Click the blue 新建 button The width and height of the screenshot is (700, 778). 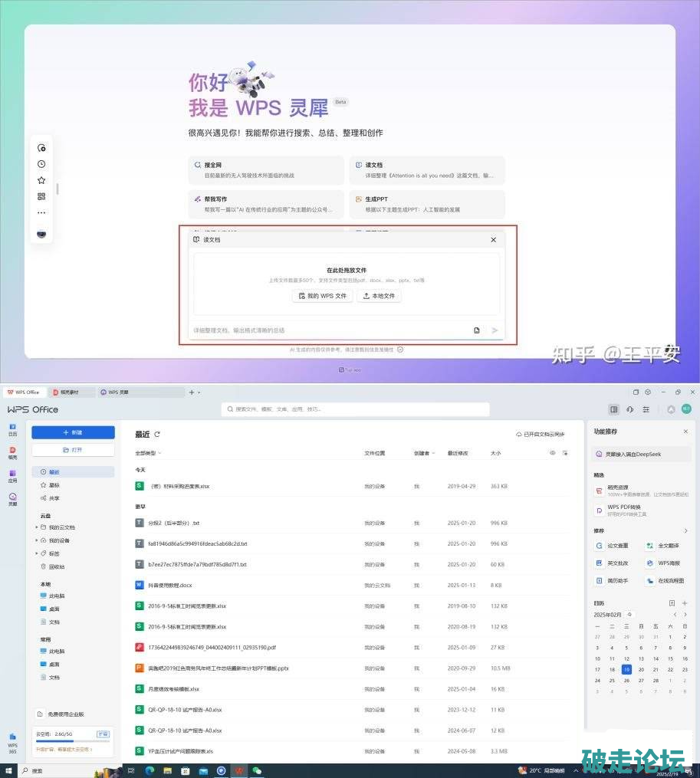pyautogui.click(x=73, y=432)
